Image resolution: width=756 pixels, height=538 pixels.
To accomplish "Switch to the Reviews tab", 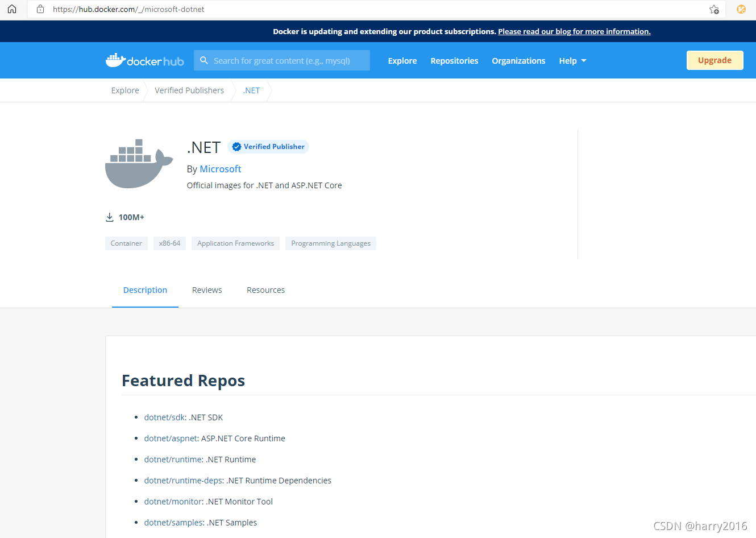I will 207,290.
